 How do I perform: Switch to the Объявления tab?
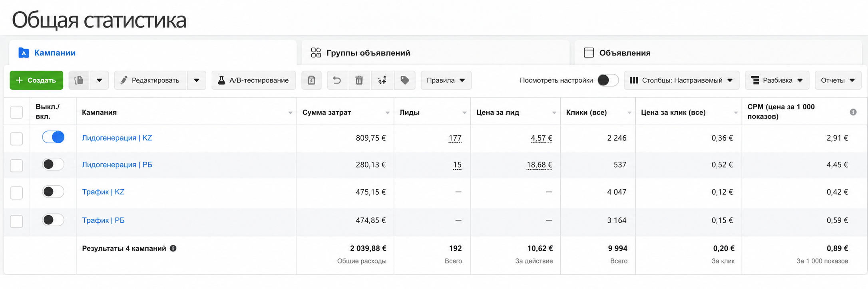click(x=718, y=53)
